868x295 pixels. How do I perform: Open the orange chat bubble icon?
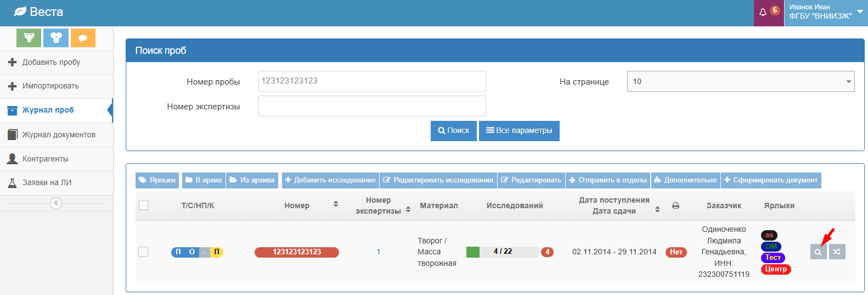pyautogui.click(x=83, y=38)
